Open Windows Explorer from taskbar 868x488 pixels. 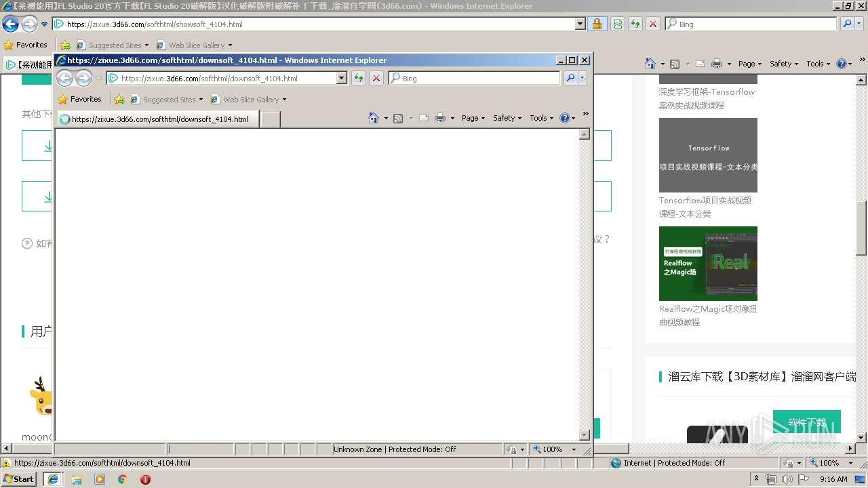tap(77, 479)
